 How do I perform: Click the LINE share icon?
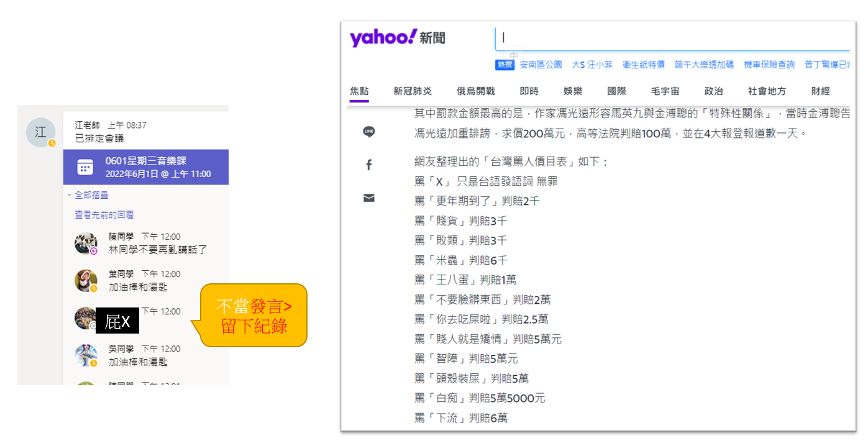[x=369, y=132]
